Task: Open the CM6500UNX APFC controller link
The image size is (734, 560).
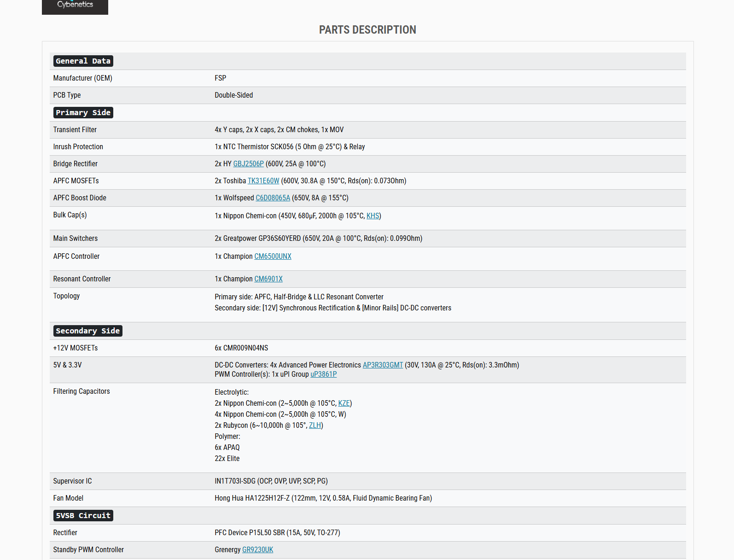Action: point(273,257)
